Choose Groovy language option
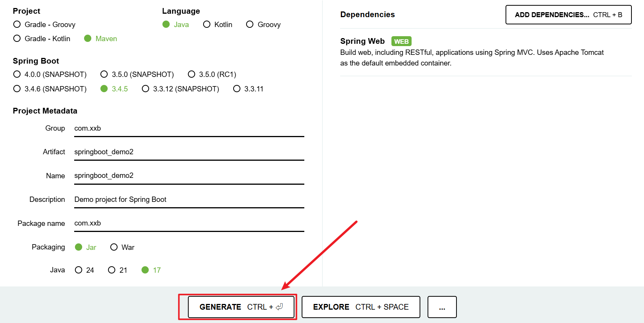The image size is (644, 323). 263,24
